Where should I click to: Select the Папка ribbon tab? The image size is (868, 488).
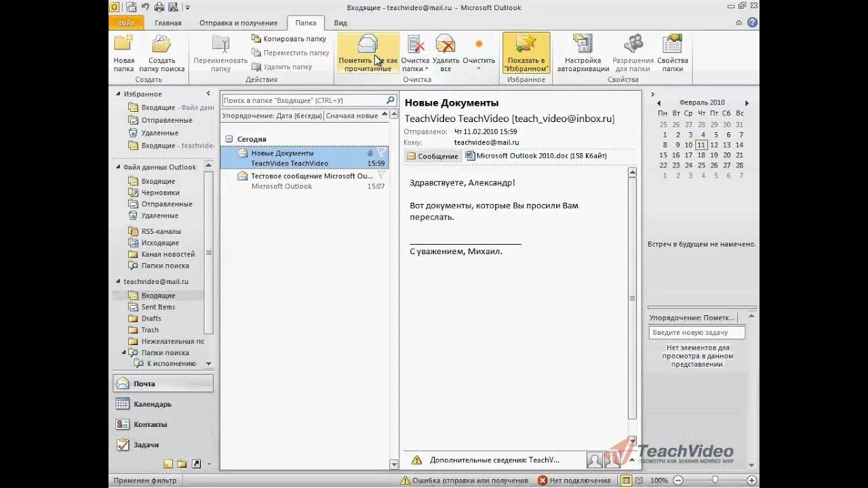point(306,22)
